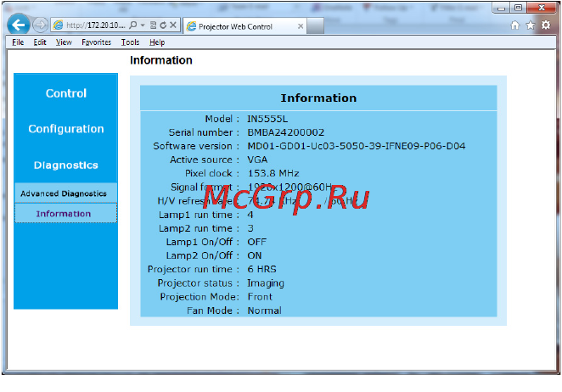Open the address bar dropdown arrow

143,25
